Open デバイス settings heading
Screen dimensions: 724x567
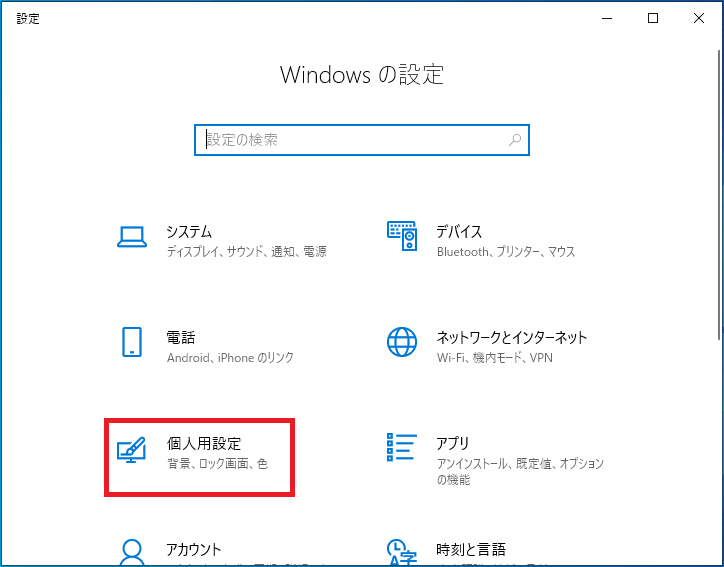click(459, 232)
